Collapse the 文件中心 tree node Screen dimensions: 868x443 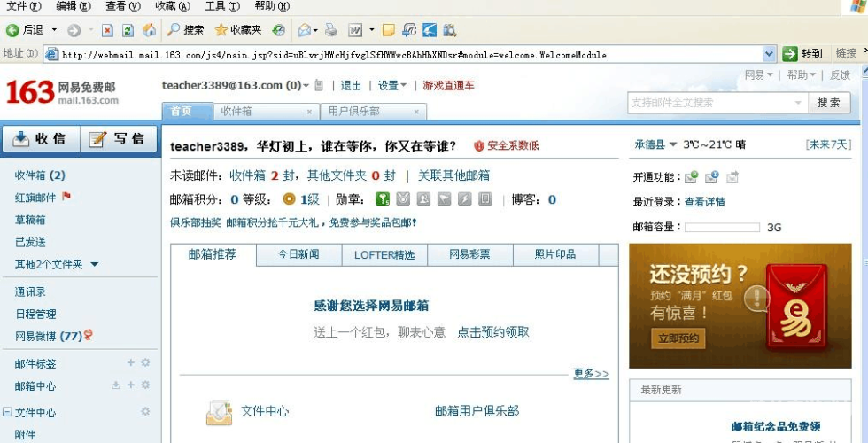(x=7, y=412)
